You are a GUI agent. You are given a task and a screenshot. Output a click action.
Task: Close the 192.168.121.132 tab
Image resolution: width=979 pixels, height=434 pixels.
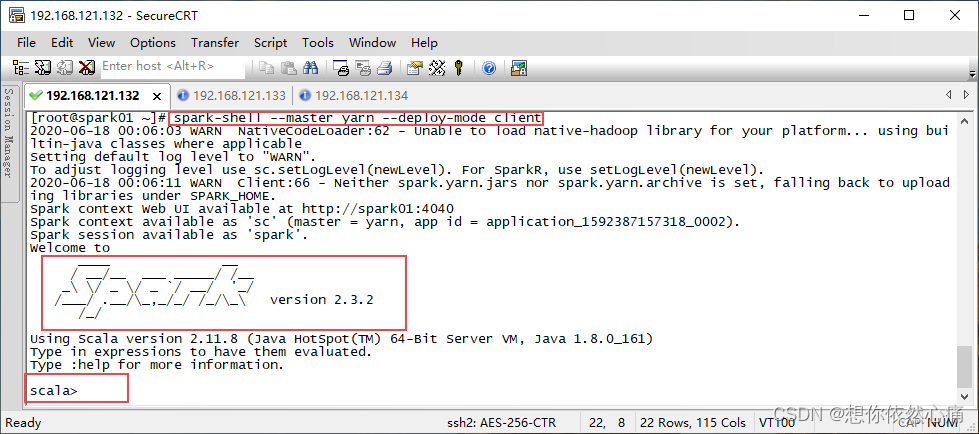click(157, 96)
